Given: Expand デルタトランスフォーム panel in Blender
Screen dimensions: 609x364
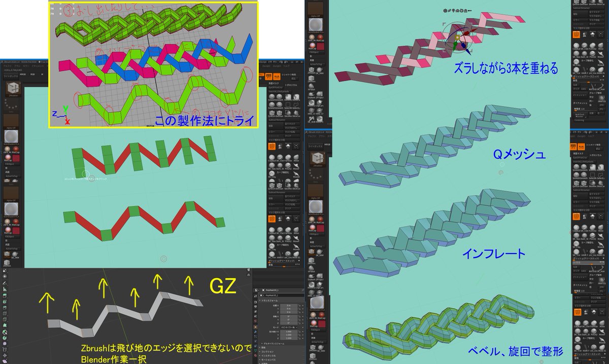Looking at the screenshot, I should (x=273, y=344).
